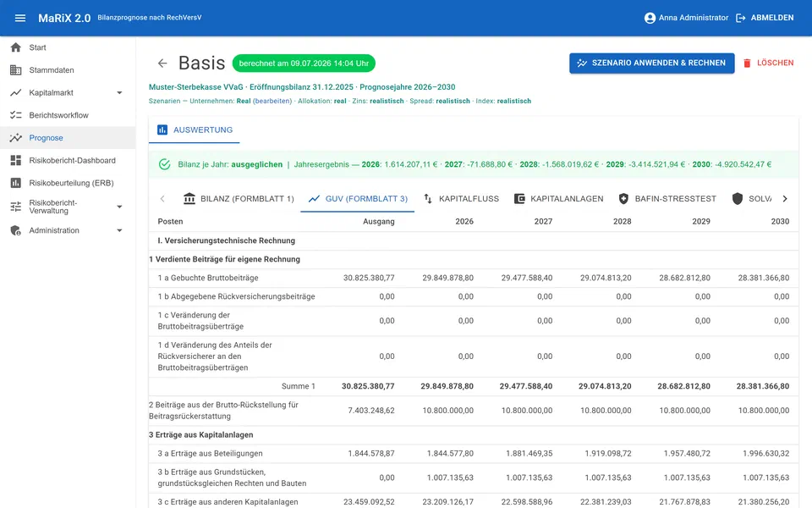The height and width of the screenshot is (508, 812).
Task: Click 2028 value 29.074.813,20 in Gebuchte Bruttobeiträge
Action: tap(606, 278)
